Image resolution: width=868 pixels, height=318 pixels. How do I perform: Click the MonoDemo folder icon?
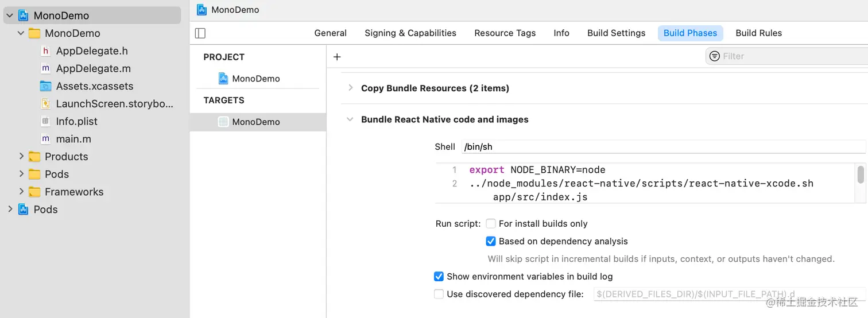coord(34,33)
